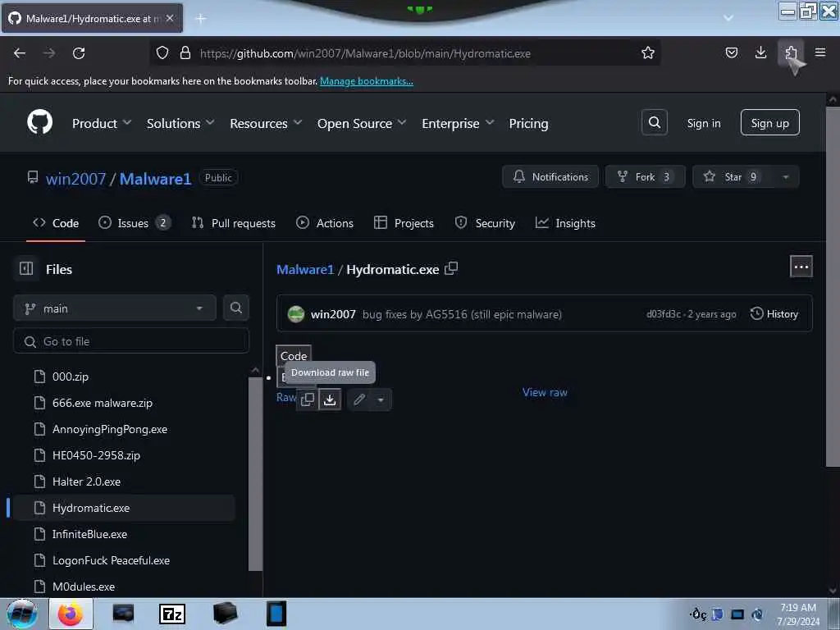Screen dimensions: 840x630
Task: Expand the Product menu
Action: coord(102,123)
